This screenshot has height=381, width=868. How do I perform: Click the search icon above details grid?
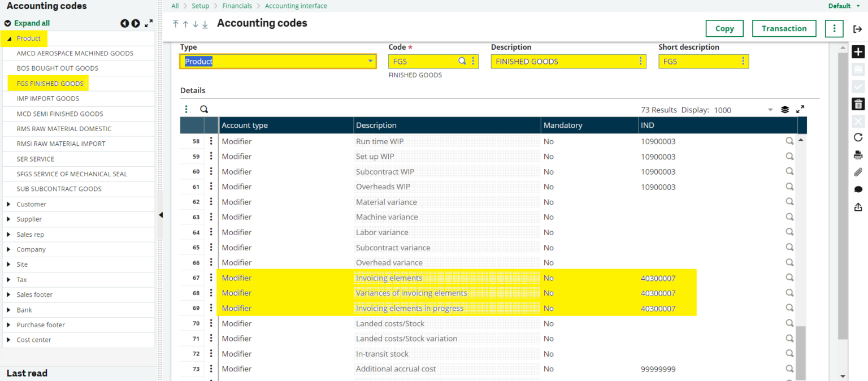coord(204,110)
